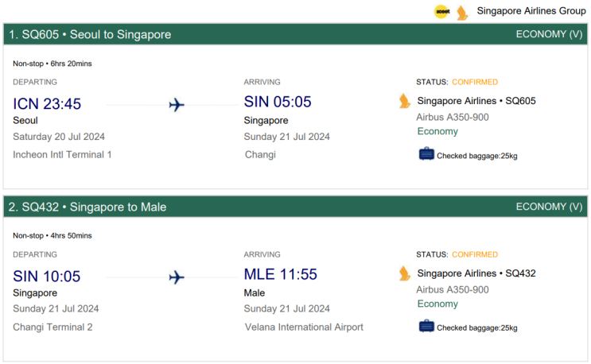
Task: Click the airplane icon for flight SQ432
Action: [177, 277]
